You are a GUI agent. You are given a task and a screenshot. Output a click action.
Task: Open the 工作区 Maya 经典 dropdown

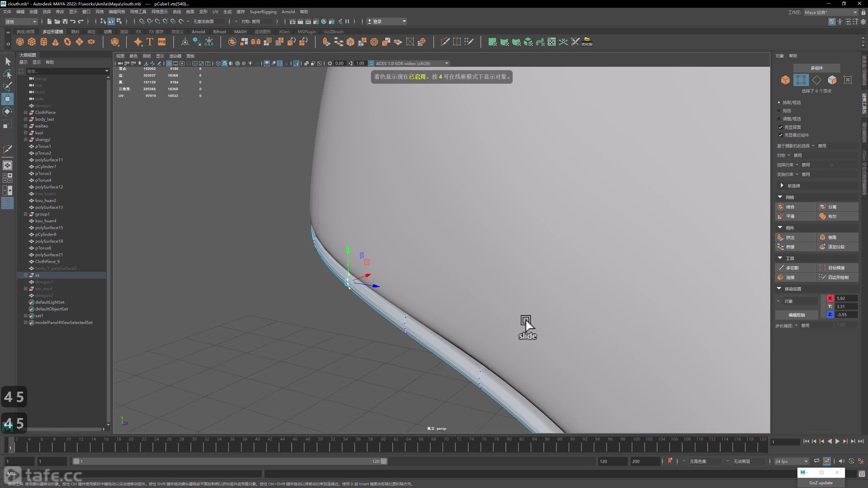pyautogui.click(x=831, y=12)
